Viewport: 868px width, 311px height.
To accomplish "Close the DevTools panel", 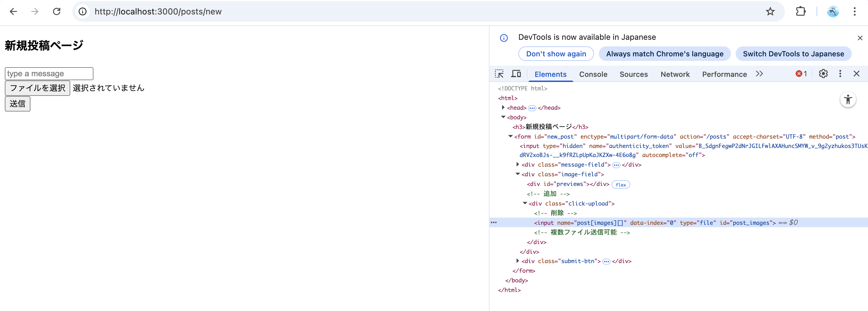I will pos(856,74).
